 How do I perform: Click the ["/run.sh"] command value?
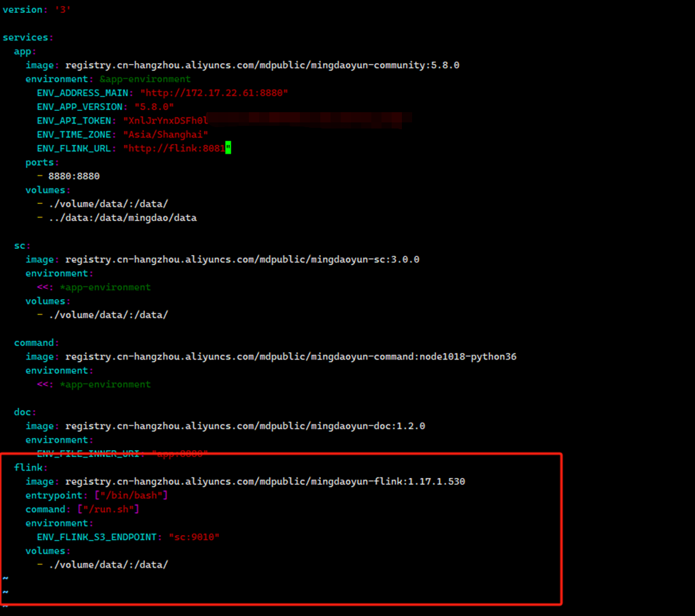pyautogui.click(x=108, y=510)
